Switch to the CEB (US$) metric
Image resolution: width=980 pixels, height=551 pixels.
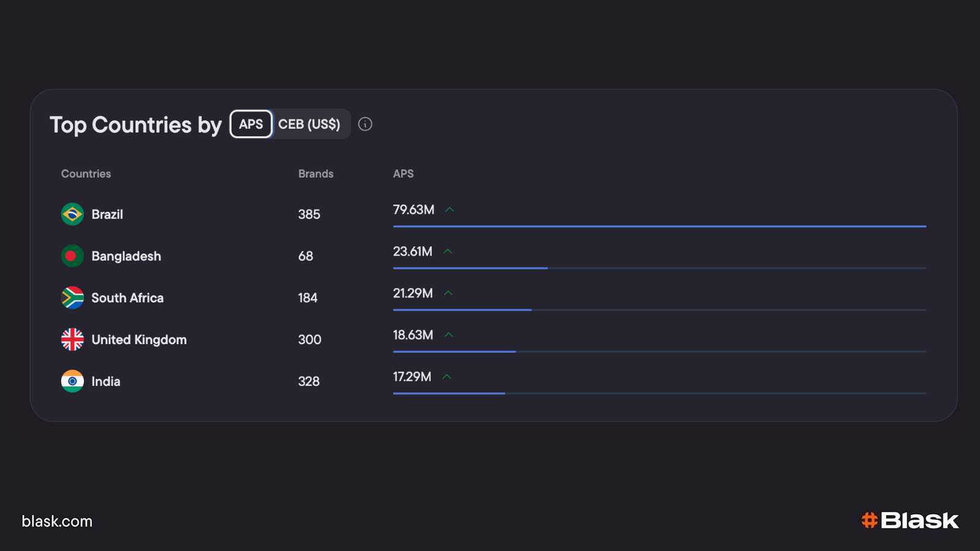pyautogui.click(x=309, y=124)
